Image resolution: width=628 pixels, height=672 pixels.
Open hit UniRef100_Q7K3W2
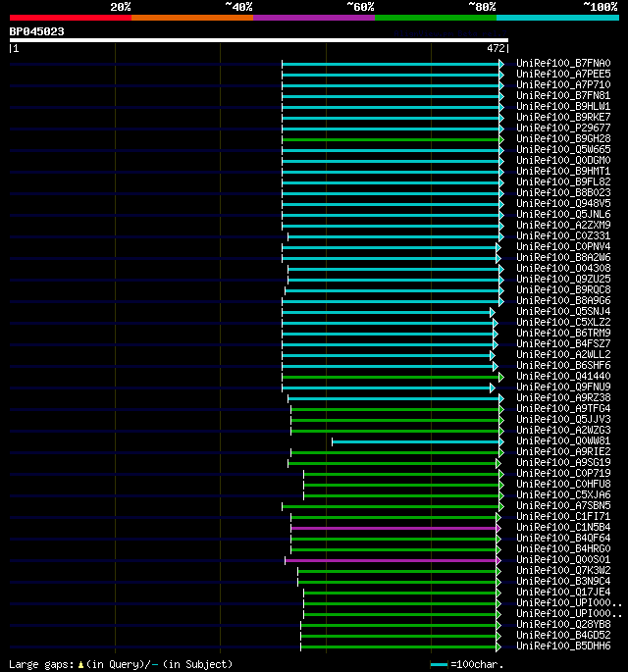[x=563, y=570]
